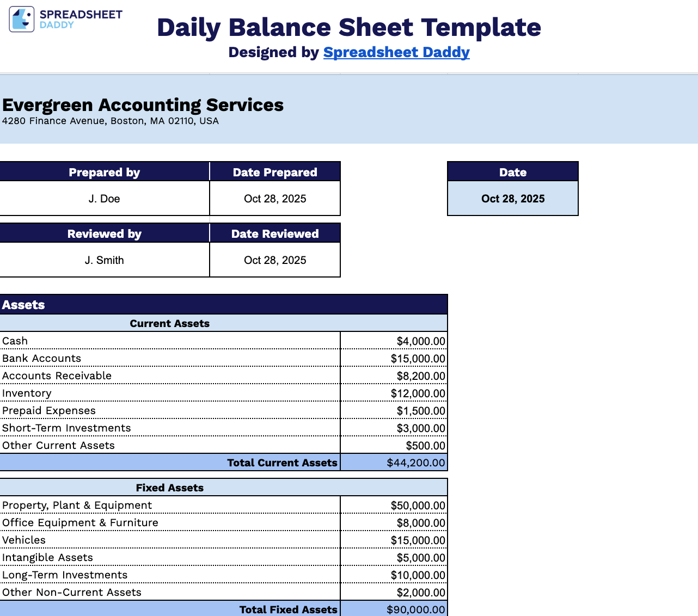Select the company address line below the name
This screenshot has height=616, width=698.
[x=110, y=121]
